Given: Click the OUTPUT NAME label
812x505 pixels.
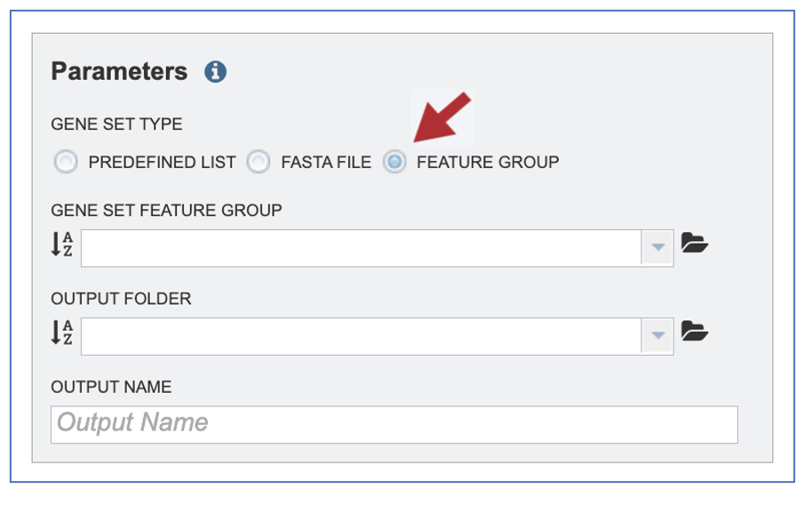Looking at the screenshot, I should coord(111,387).
